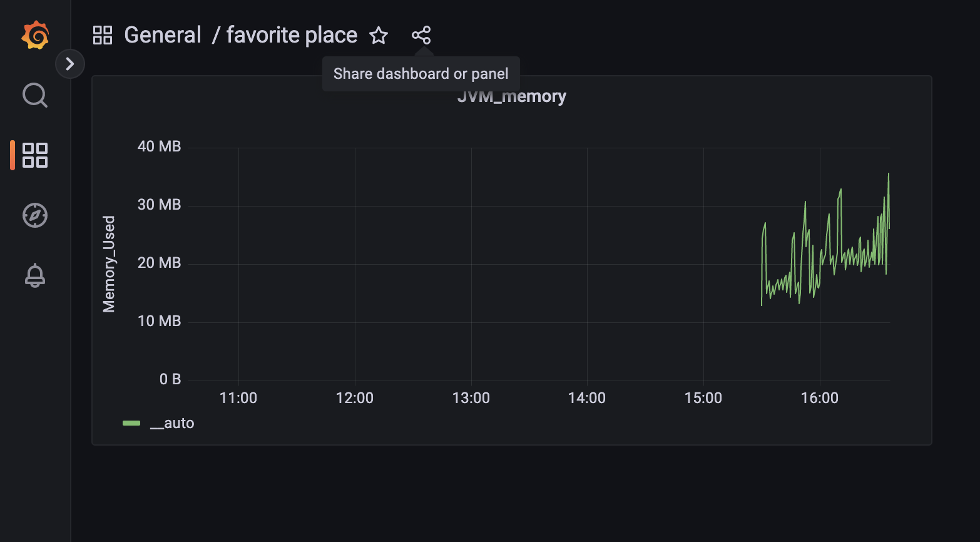
Task: Select the favorite place breadcrumb item
Action: pyautogui.click(x=290, y=35)
